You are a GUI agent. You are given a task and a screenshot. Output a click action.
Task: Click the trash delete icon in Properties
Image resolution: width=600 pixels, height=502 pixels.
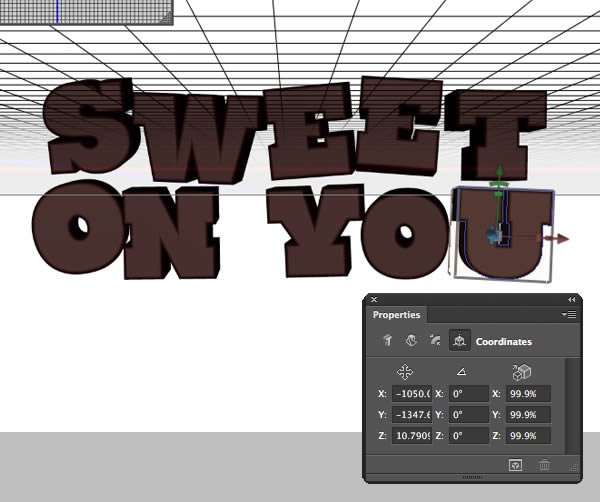(544, 465)
